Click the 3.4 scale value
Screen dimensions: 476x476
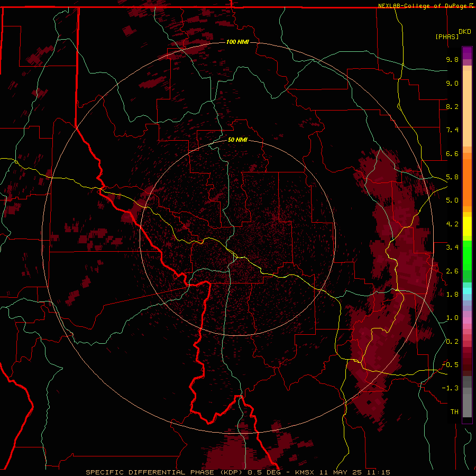(452, 248)
